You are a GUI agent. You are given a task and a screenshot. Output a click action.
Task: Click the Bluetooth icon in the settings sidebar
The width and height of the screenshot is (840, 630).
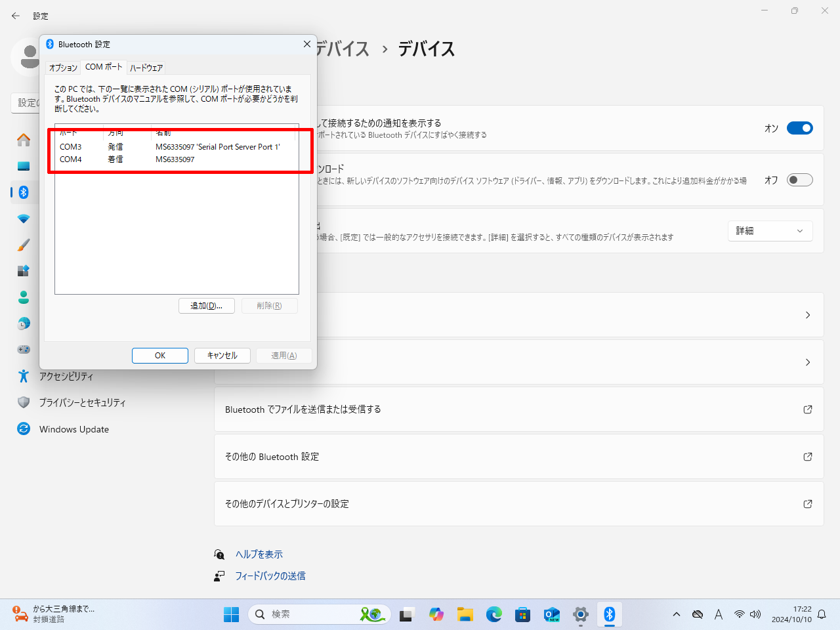(x=24, y=192)
